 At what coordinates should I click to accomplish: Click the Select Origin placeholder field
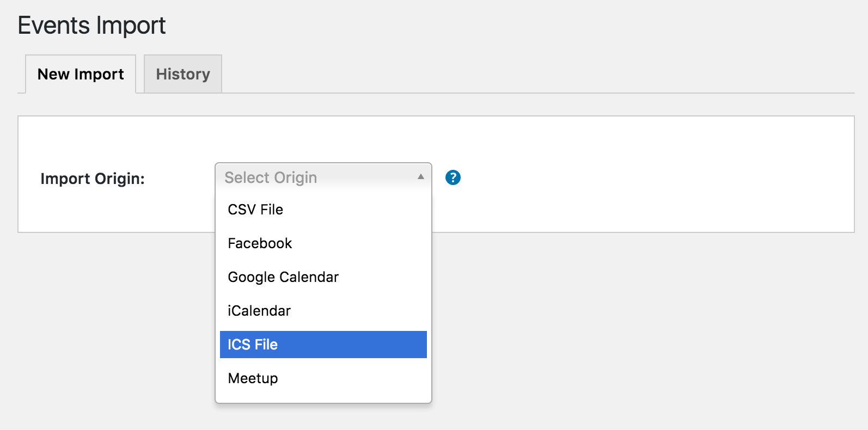(x=323, y=177)
